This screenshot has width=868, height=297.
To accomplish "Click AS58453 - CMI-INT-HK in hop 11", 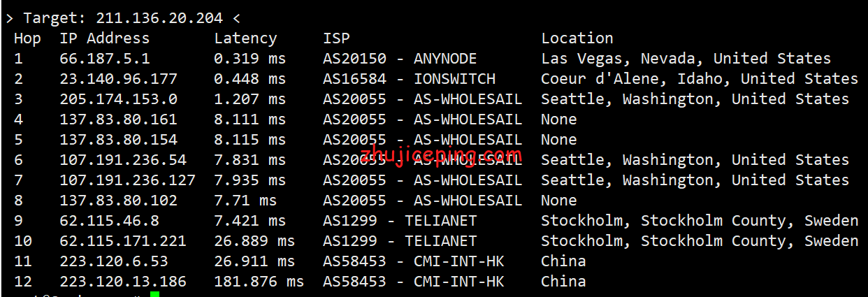I will click(x=414, y=261).
